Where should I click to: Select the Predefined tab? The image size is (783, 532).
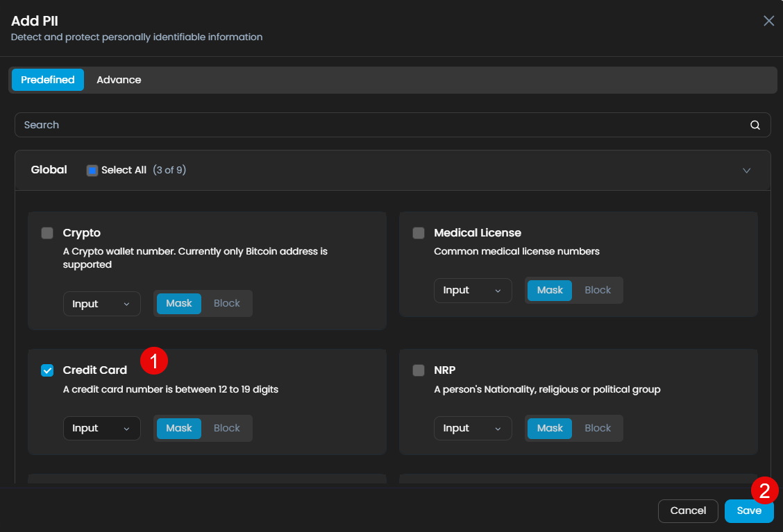point(48,80)
